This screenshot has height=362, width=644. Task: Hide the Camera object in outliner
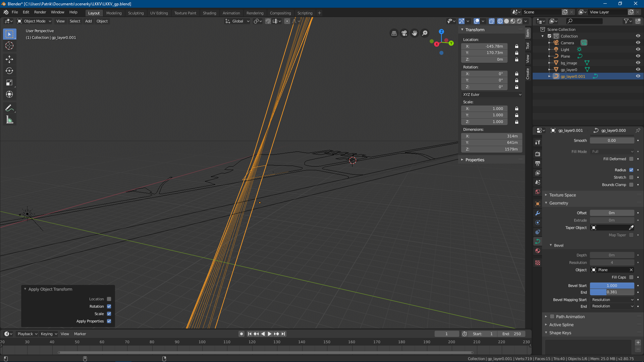coord(638,43)
